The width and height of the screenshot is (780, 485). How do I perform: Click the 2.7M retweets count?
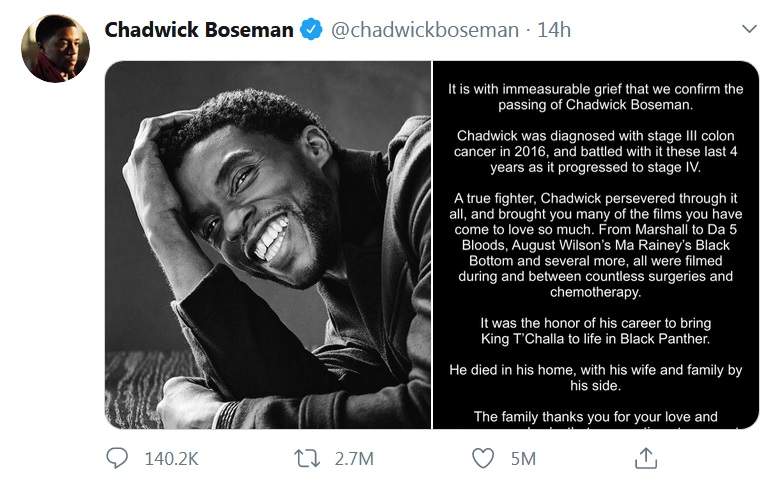(x=353, y=459)
